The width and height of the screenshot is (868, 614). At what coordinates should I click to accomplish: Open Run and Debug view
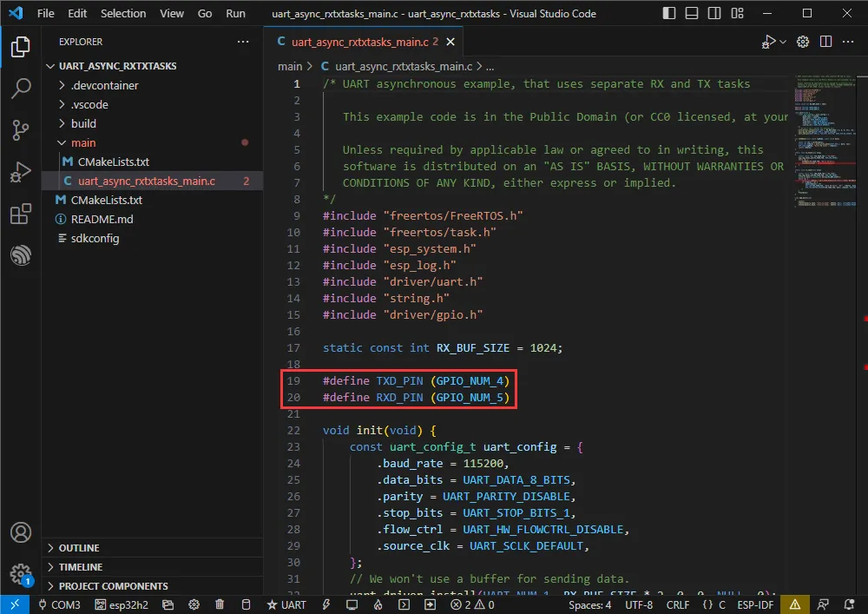coord(21,173)
